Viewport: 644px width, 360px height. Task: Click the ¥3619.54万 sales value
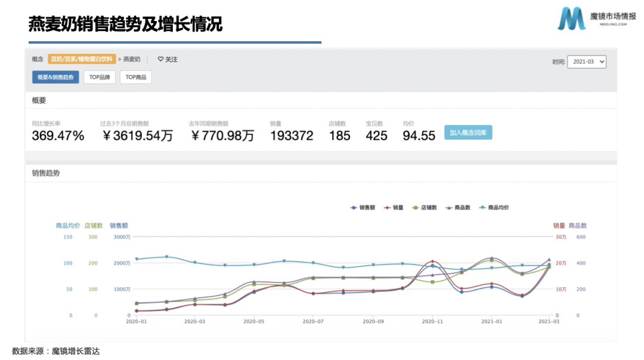[x=137, y=136]
